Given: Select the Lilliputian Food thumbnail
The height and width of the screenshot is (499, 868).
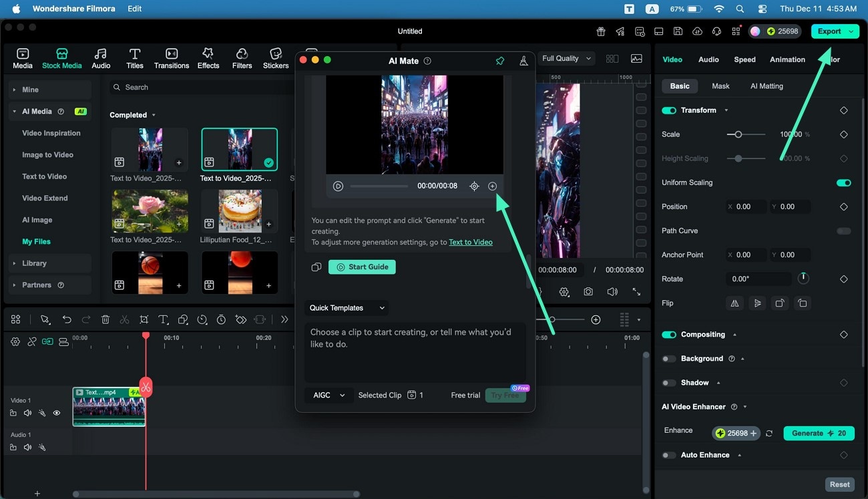Looking at the screenshot, I should pyautogui.click(x=239, y=210).
